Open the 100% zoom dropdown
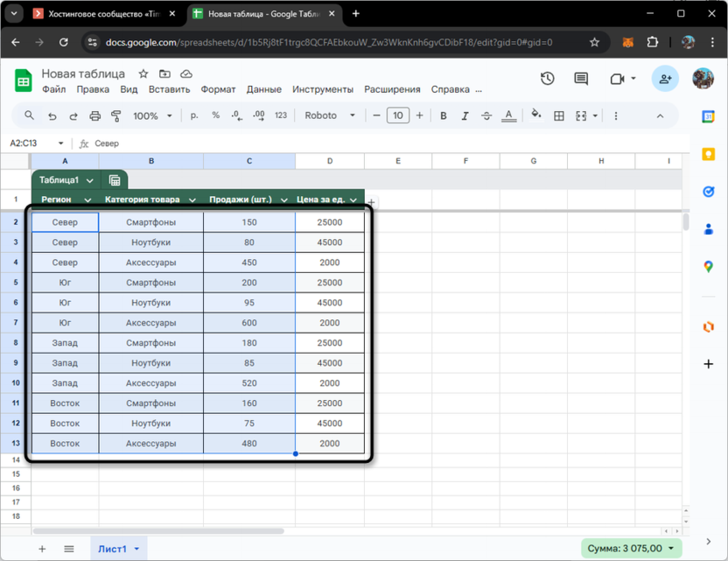The width and height of the screenshot is (728, 561). tap(152, 116)
